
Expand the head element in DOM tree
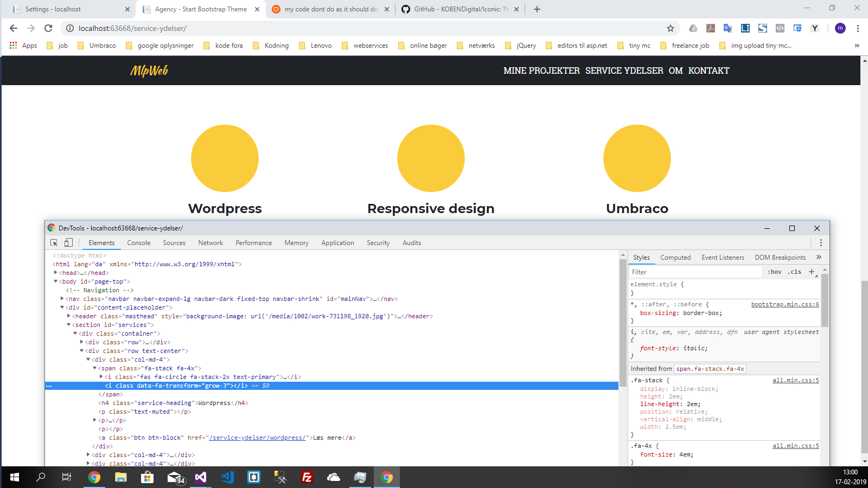pos(56,273)
